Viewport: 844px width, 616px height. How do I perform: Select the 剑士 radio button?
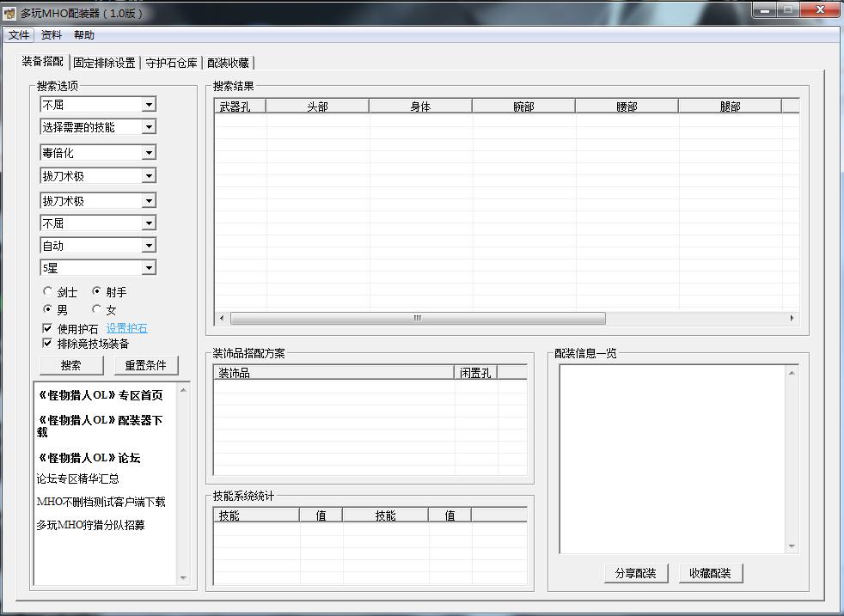point(48,291)
